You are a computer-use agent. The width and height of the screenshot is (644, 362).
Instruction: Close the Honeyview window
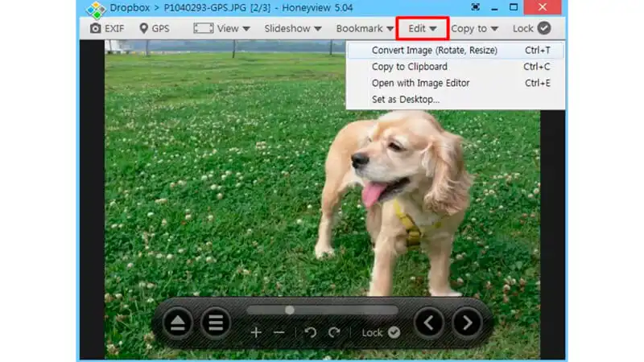click(543, 7)
